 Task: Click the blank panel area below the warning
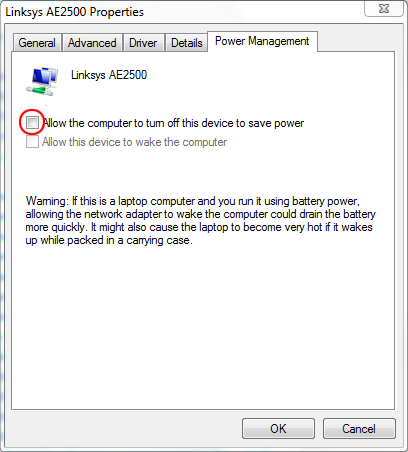pyautogui.click(x=203, y=327)
